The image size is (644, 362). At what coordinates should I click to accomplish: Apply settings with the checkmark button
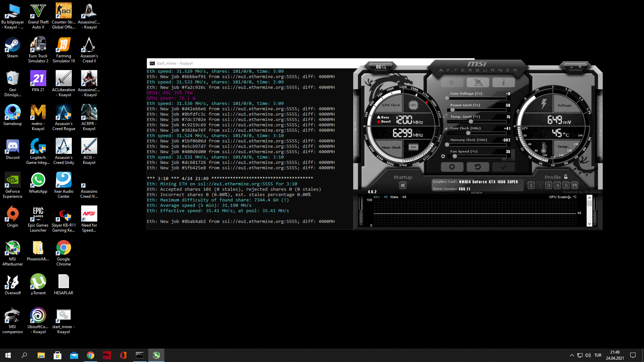pyautogui.click(x=503, y=167)
